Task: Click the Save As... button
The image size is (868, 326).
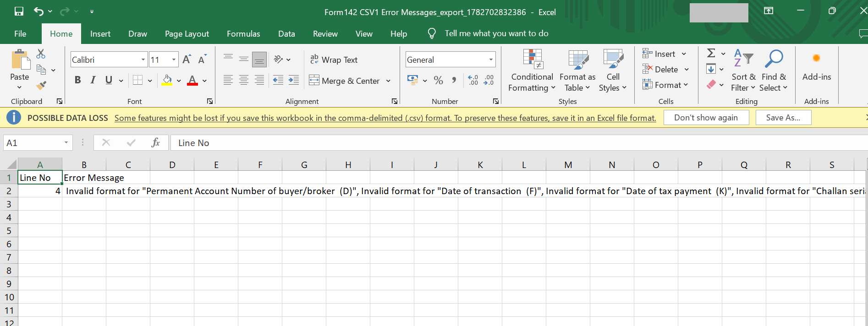Action: [x=783, y=118]
